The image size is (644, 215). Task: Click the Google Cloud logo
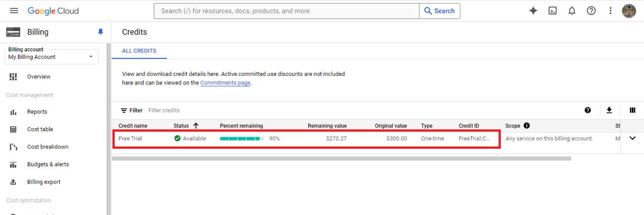(x=53, y=11)
